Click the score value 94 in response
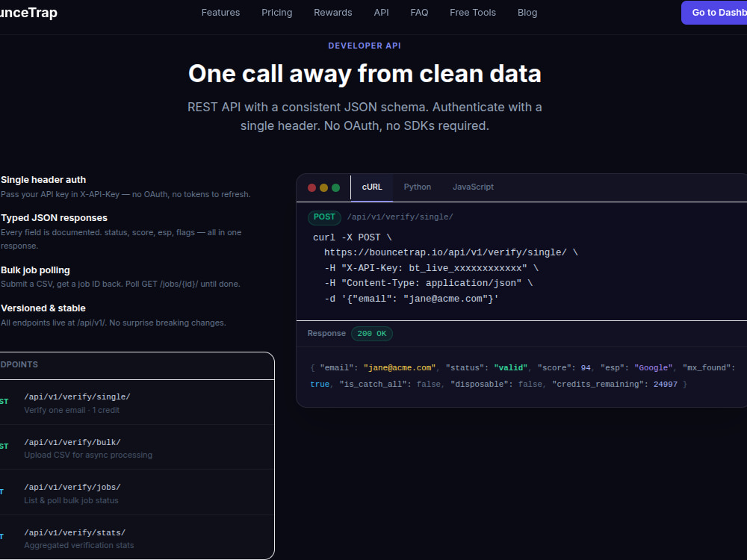This screenshot has width=747, height=560. [586, 368]
